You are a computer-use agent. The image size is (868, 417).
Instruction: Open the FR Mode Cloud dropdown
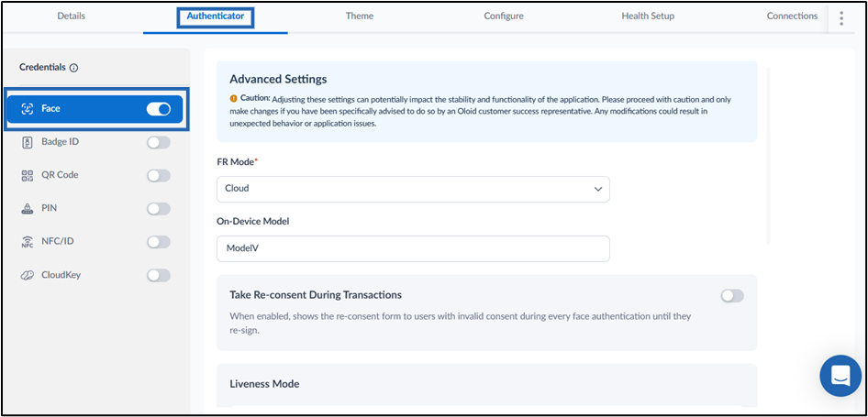coord(413,189)
